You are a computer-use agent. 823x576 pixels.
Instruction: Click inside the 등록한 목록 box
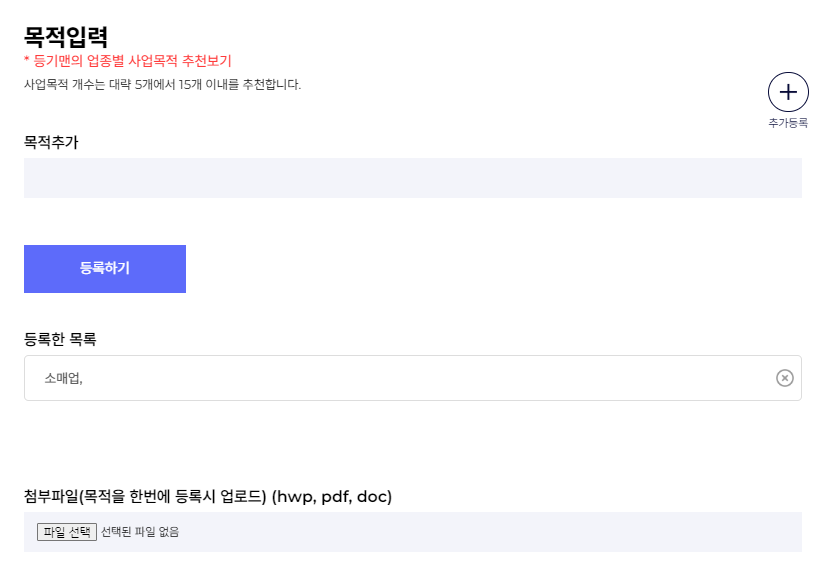pos(413,378)
